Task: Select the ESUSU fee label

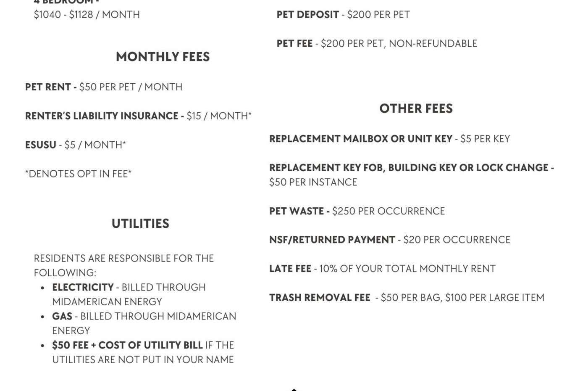Action: coord(41,145)
